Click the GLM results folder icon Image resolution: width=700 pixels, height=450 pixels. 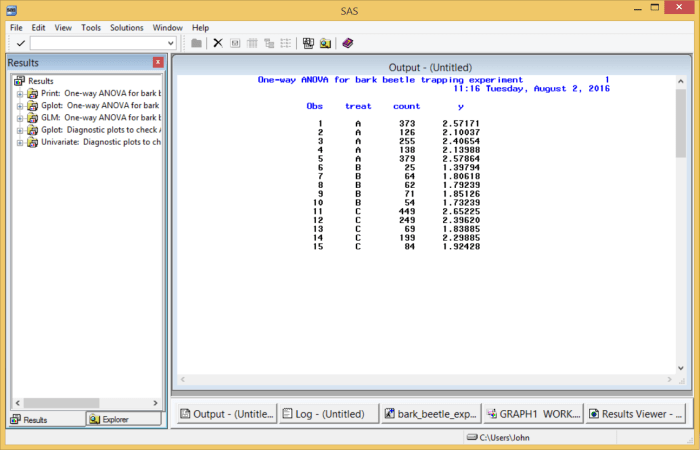click(x=32, y=118)
